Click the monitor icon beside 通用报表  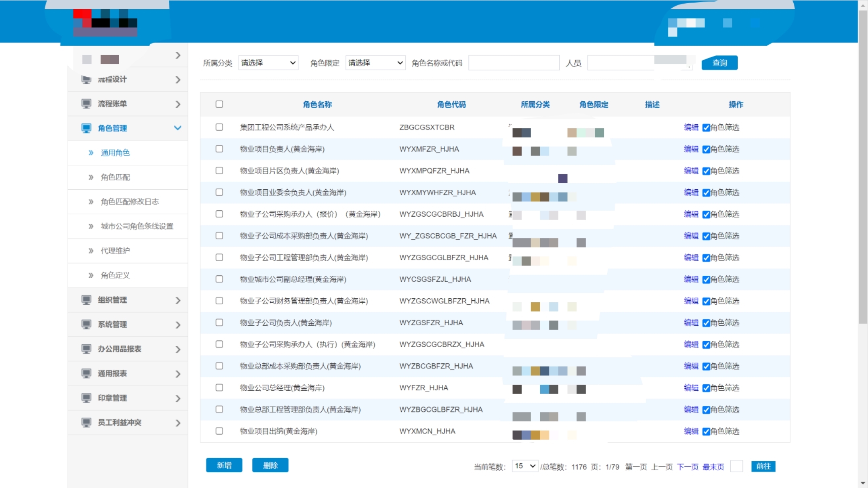pyautogui.click(x=86, y=373)
